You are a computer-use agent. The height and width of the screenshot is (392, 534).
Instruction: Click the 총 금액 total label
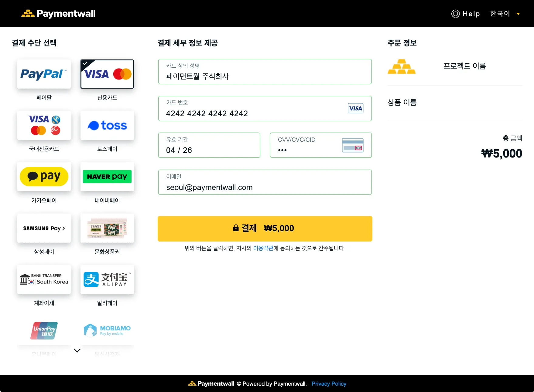point(512,138)
